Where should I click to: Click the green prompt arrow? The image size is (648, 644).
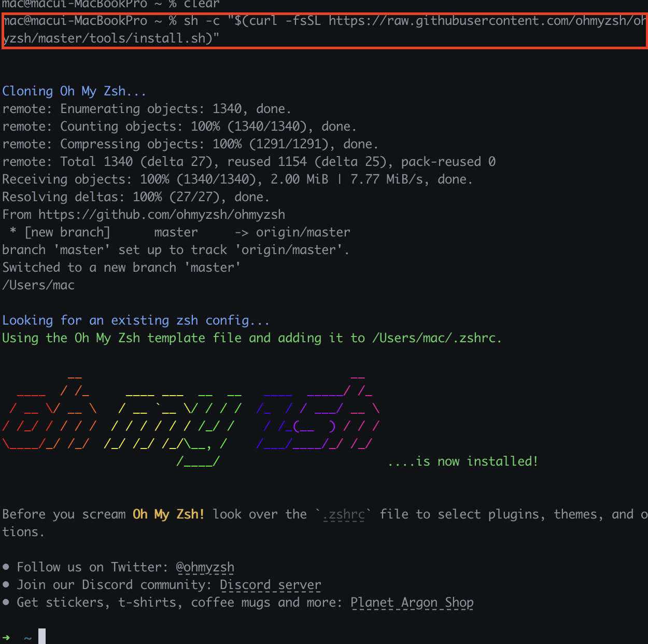click(x=6, y=638)
